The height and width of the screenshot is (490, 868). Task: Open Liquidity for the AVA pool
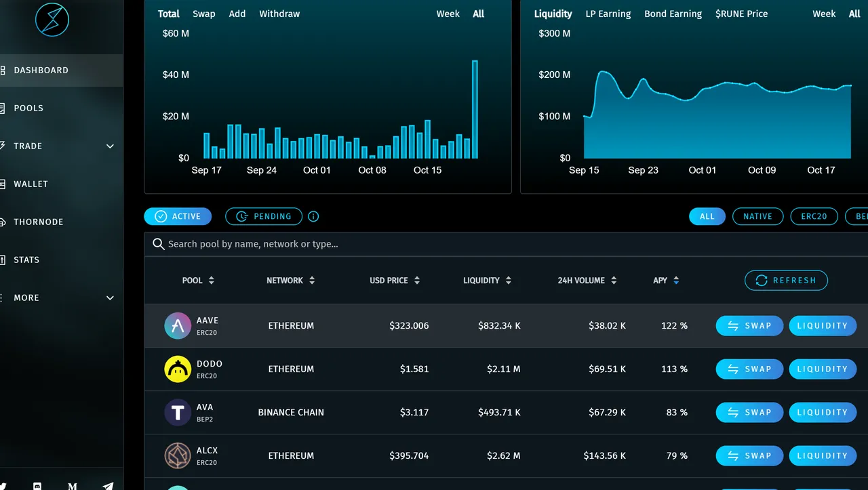[x=823, y=413]
